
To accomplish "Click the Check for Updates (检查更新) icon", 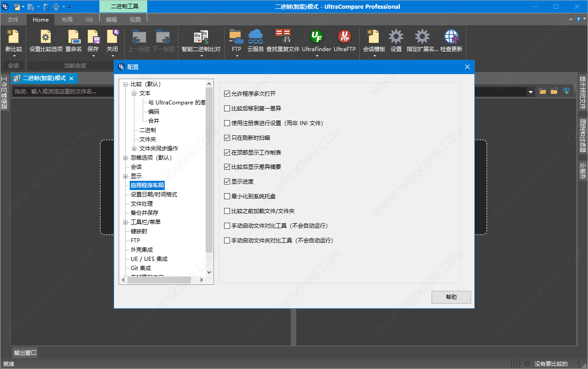I will 451,37.
